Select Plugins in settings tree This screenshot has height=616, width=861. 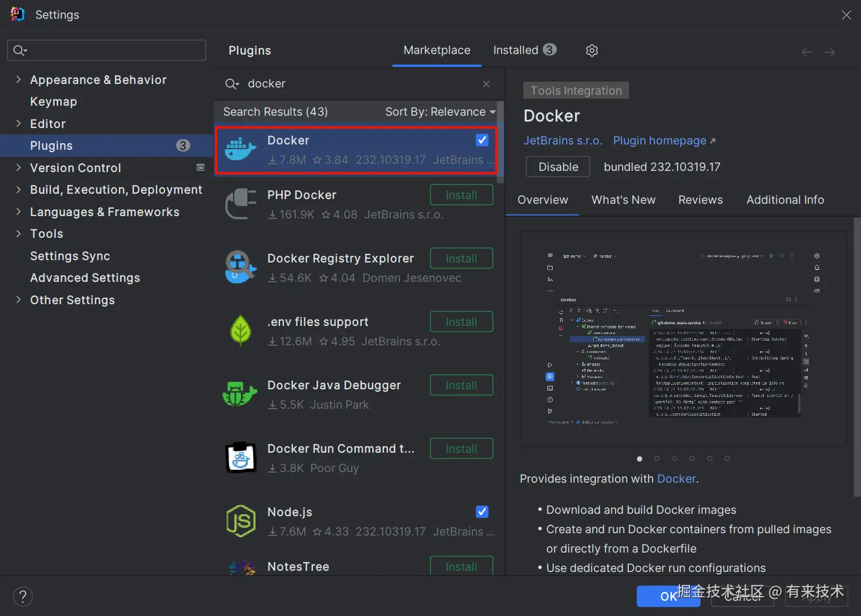pos(106,146)
